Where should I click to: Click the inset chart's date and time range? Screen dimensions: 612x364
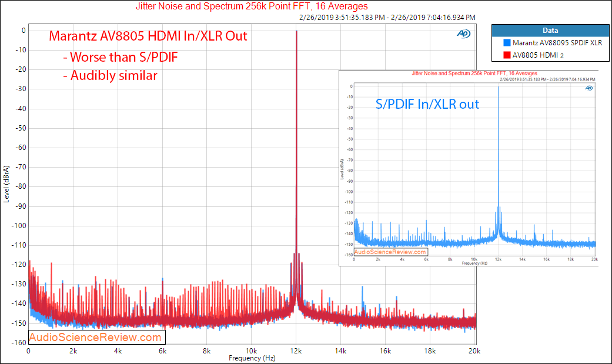(x=547, y=79)
